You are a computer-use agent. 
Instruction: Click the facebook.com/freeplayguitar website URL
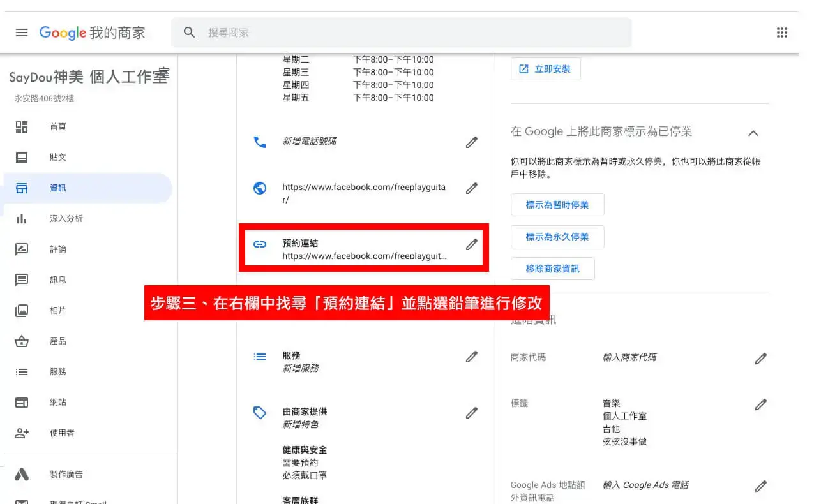(x=364, y=194)
